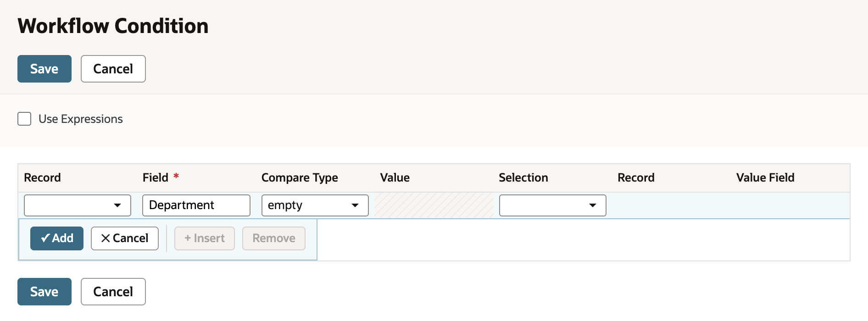868x321 pixels.
Task: Click the hatched disabled Value cell
Action: 434,205
